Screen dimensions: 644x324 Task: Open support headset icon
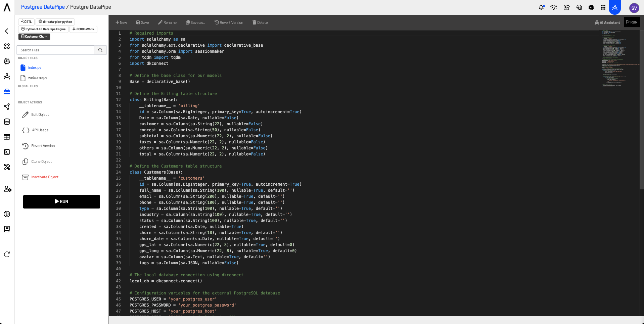point(579,7)
